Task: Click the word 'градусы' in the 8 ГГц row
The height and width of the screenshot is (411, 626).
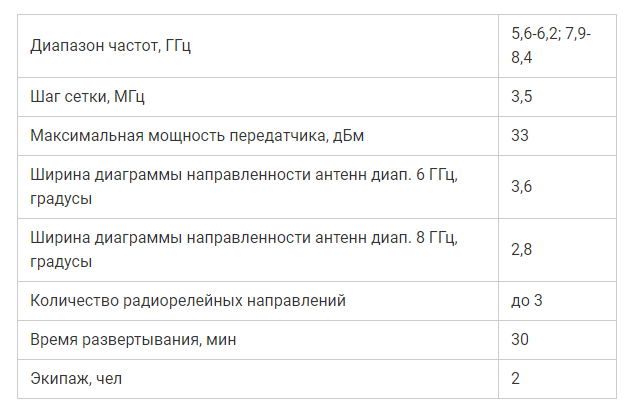Action: coord(62,261)
